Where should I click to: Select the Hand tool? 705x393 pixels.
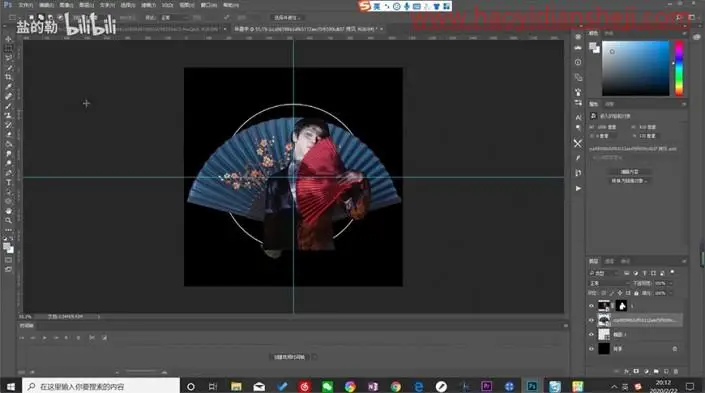coord(8,211)
